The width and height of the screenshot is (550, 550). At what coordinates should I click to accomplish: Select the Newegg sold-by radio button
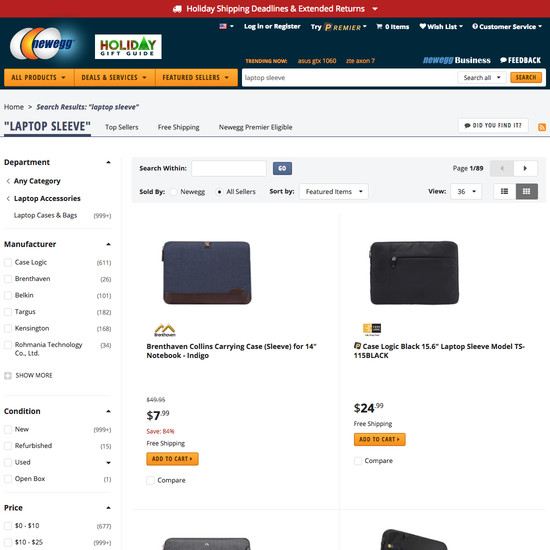[174, 192]
